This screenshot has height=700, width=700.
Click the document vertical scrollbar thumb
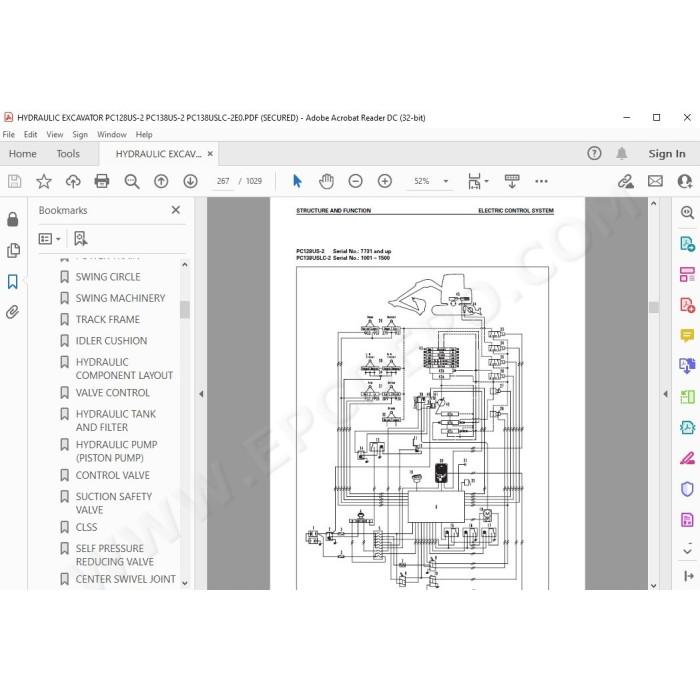654,307
